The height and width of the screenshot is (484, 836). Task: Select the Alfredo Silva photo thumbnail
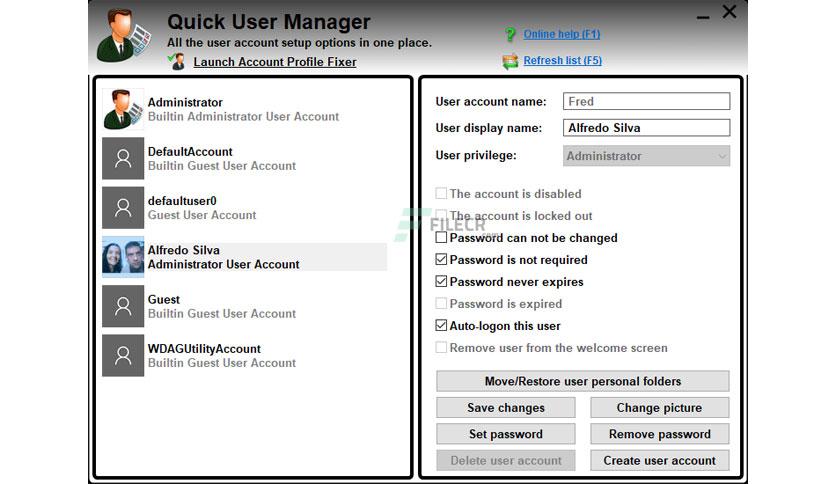point(123,257)
